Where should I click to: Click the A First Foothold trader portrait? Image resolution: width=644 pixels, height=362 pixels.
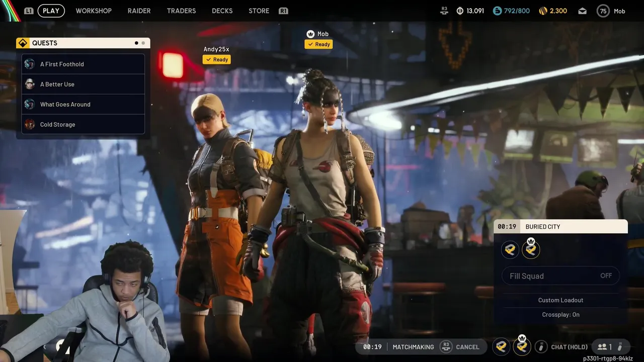[x=30, y=64]
